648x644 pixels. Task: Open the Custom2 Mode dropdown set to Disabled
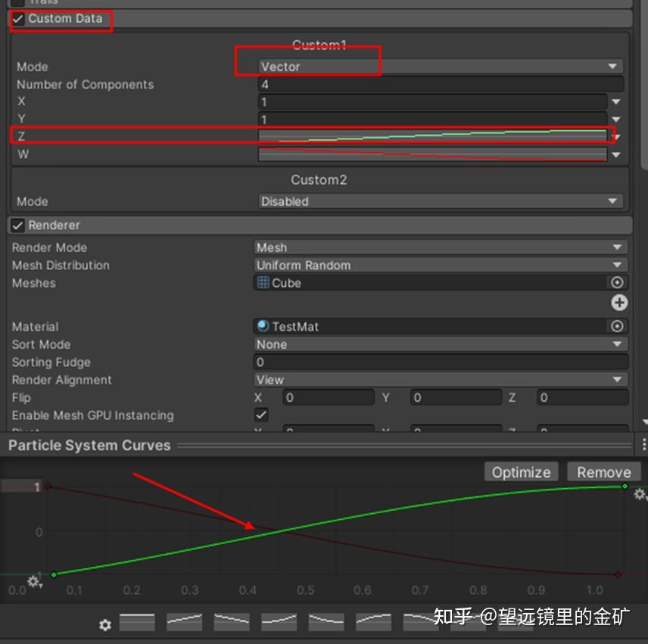439,201
